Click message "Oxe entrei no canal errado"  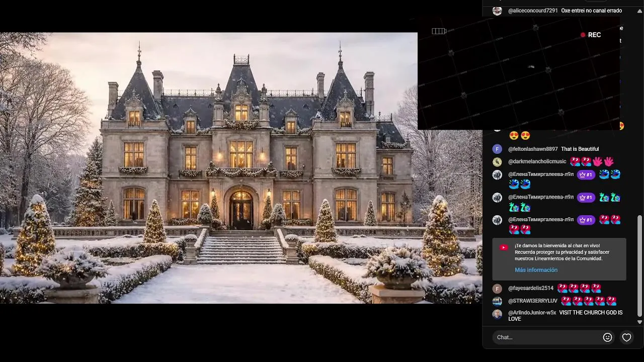coord(591,11)
